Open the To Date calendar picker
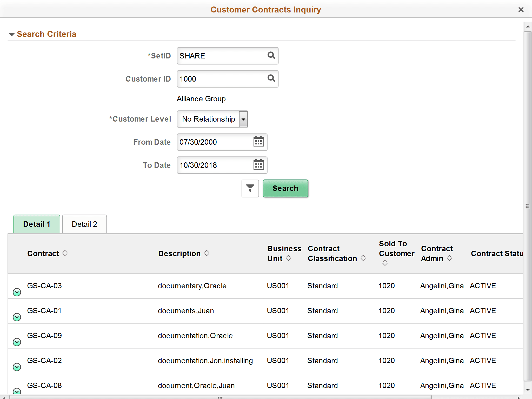The image size is (532, 399). point(258,165)
